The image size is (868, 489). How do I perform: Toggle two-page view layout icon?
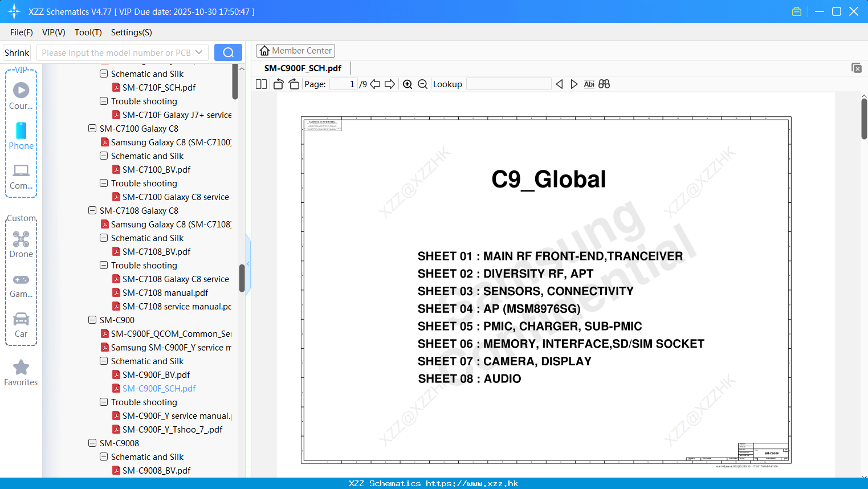click(x=261, y=84)
